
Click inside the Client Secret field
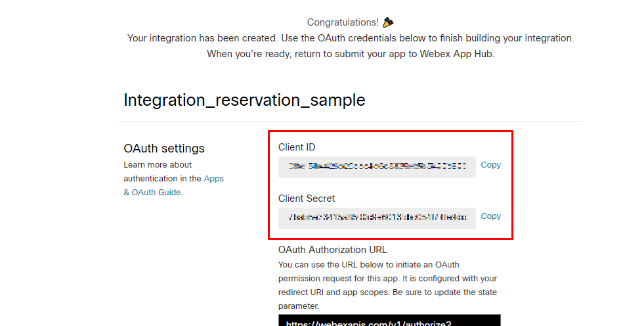377,218
